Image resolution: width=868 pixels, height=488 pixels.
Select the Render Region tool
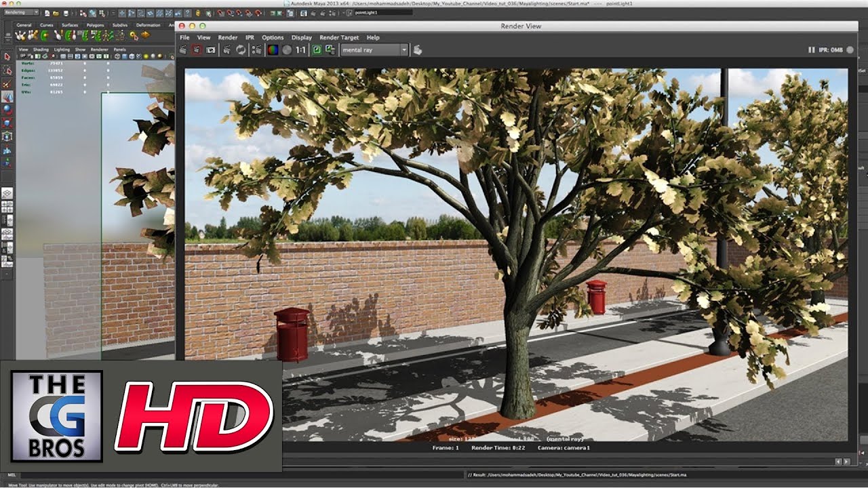pos(197,49)
